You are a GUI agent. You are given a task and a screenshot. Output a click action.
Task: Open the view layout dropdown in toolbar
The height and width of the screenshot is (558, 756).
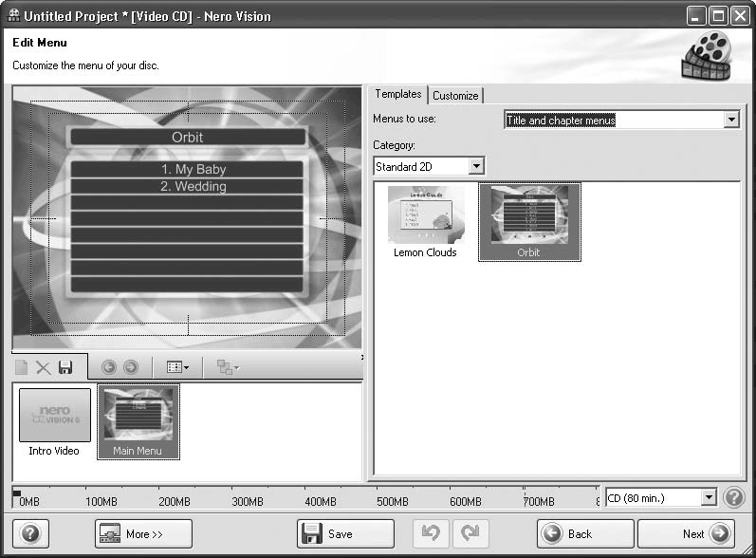pos(177,367)
